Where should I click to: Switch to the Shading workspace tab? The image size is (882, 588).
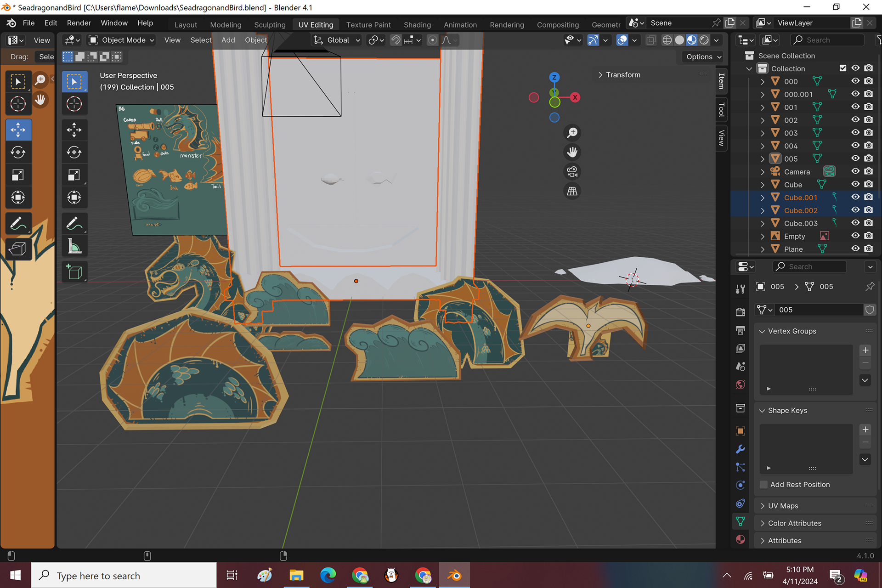417,25
